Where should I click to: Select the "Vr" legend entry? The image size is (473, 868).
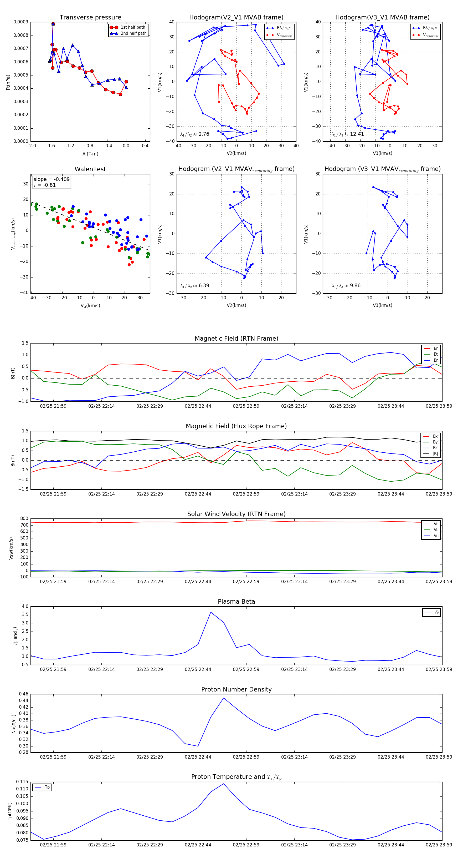[431, 524]
